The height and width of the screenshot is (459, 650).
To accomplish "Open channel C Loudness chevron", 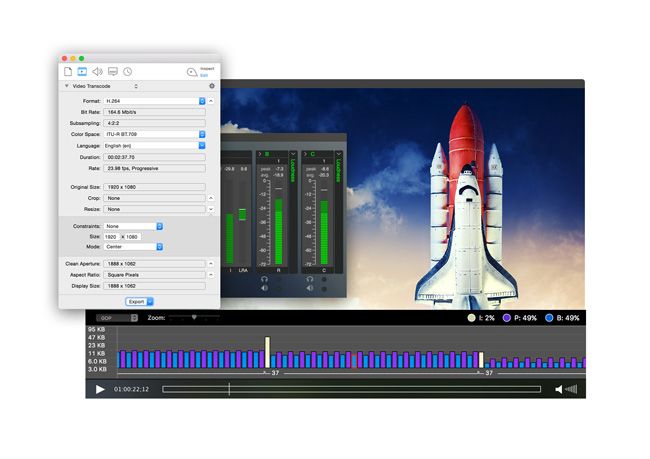I will coord(339,154).
